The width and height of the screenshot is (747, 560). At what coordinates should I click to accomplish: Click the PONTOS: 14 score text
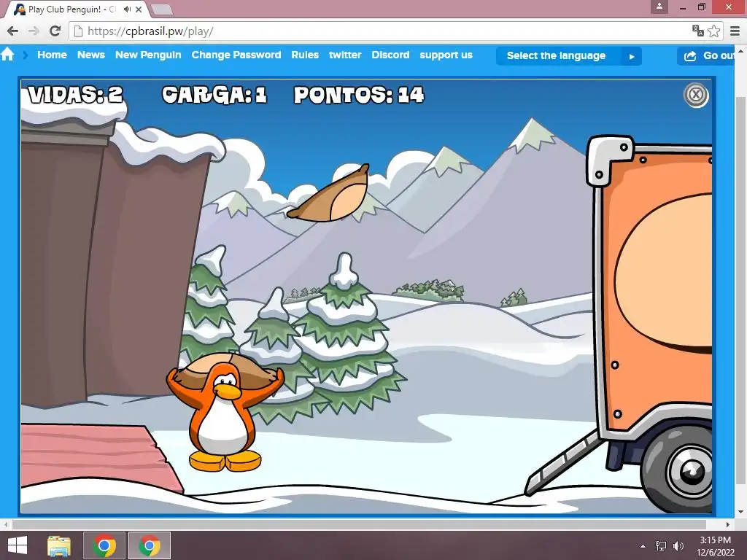point(359,95)
